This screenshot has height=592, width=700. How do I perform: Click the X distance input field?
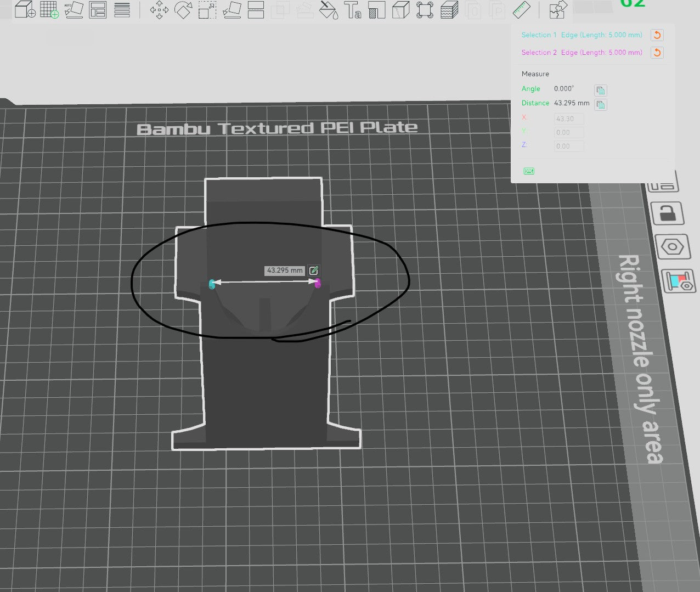(x=569, y=119)
